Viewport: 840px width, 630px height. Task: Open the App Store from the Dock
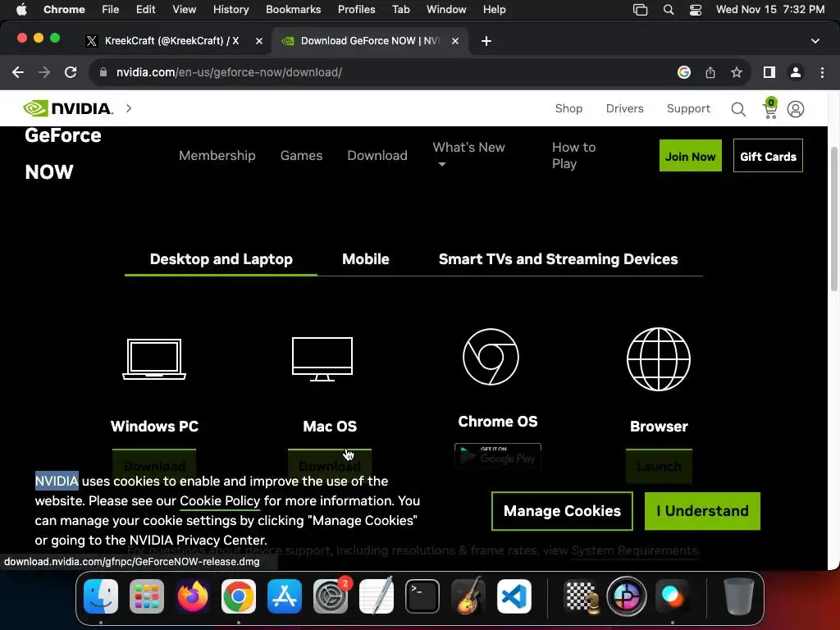coord(285,596)
